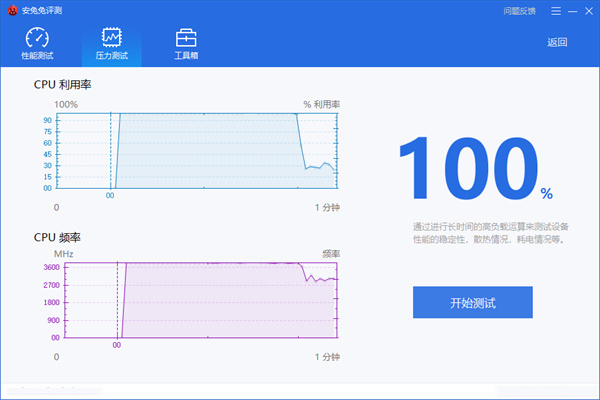Click inside the CPU 频率 frequency chart
The height and width of the screenshot is (400, 600).
pyautogui.click(x=200, y=300)
